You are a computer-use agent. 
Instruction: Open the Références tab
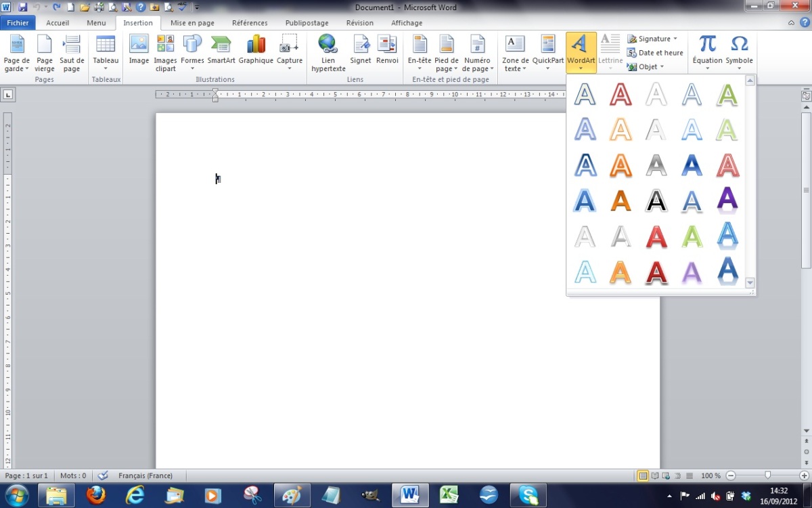[250, 23]
